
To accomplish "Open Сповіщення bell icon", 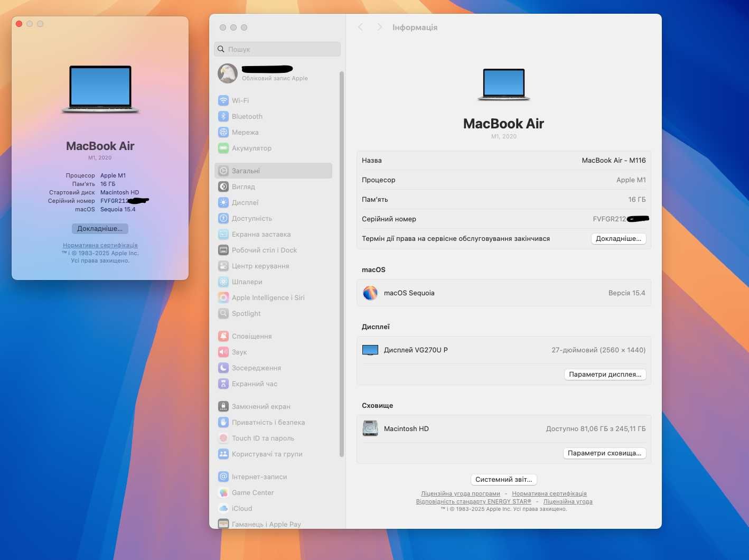I will [223, 336].
